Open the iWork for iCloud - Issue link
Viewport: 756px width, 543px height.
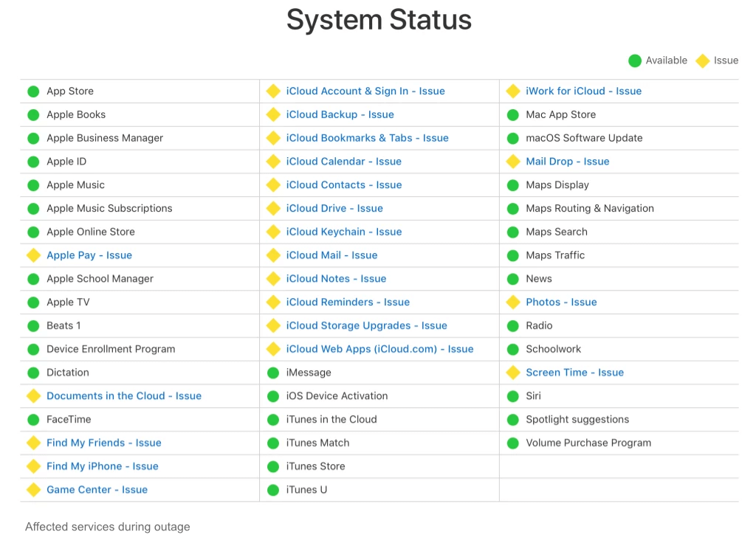click(583, 91)
